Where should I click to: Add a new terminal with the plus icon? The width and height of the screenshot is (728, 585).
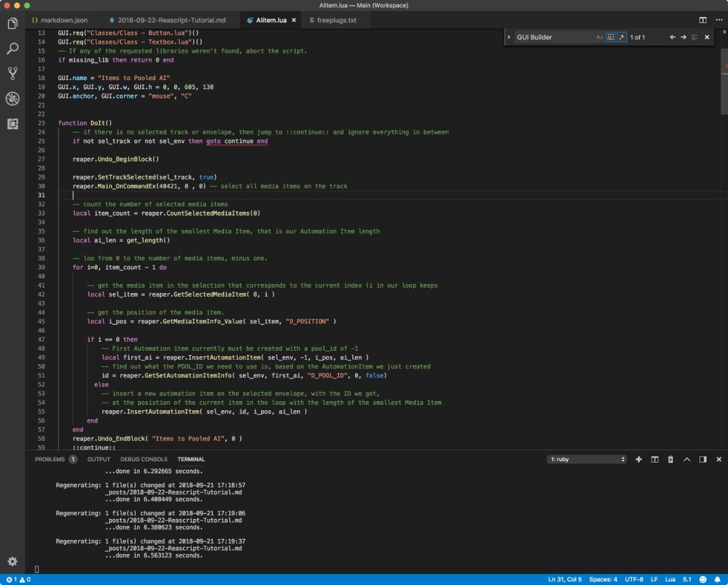point(639,459)
